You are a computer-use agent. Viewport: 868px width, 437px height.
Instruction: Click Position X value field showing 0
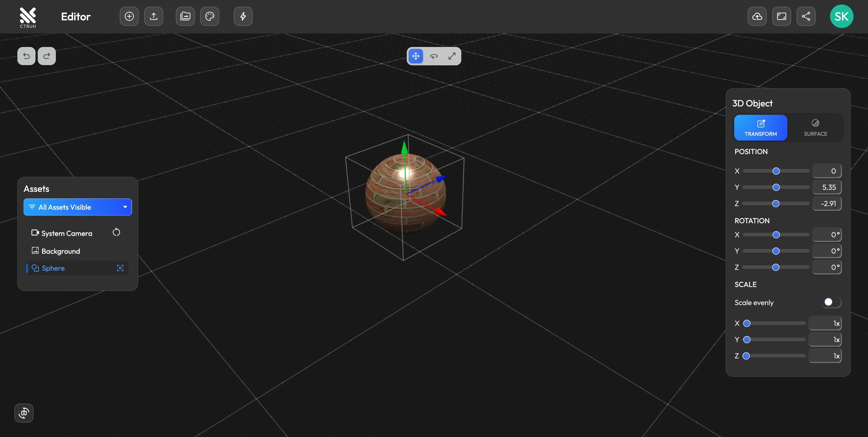[x=827, y=171]
